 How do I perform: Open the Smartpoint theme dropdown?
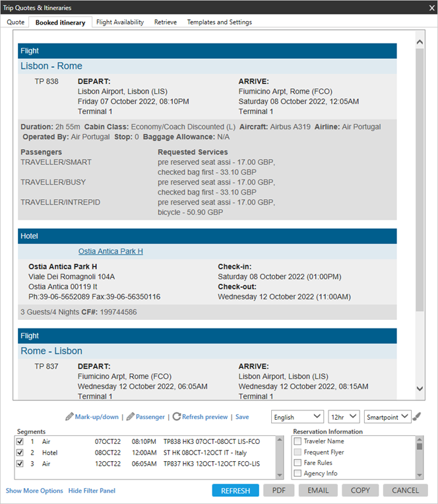(387, 417)
